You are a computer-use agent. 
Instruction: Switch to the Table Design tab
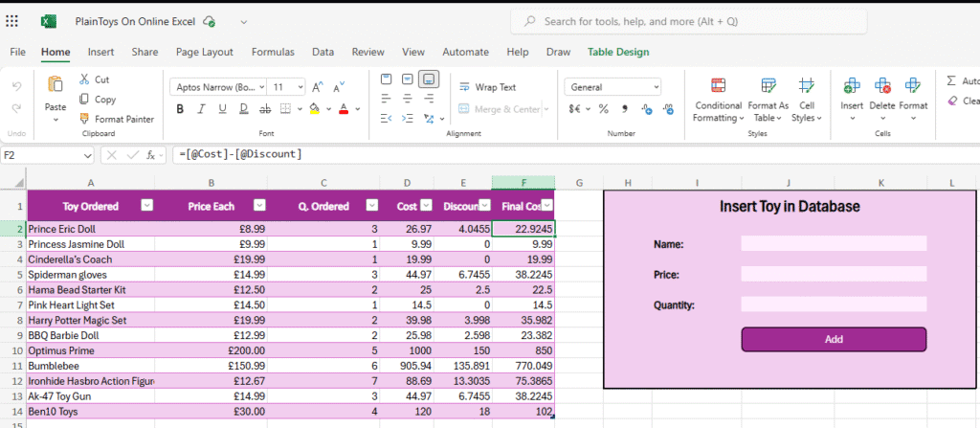[x=617, y=52]
